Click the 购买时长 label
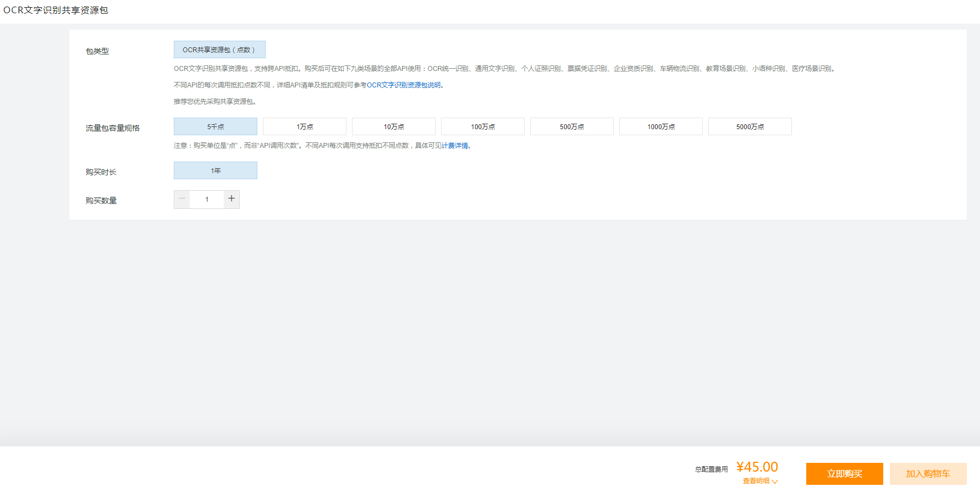This screenshot has width=980, height=492. [101, 172]
